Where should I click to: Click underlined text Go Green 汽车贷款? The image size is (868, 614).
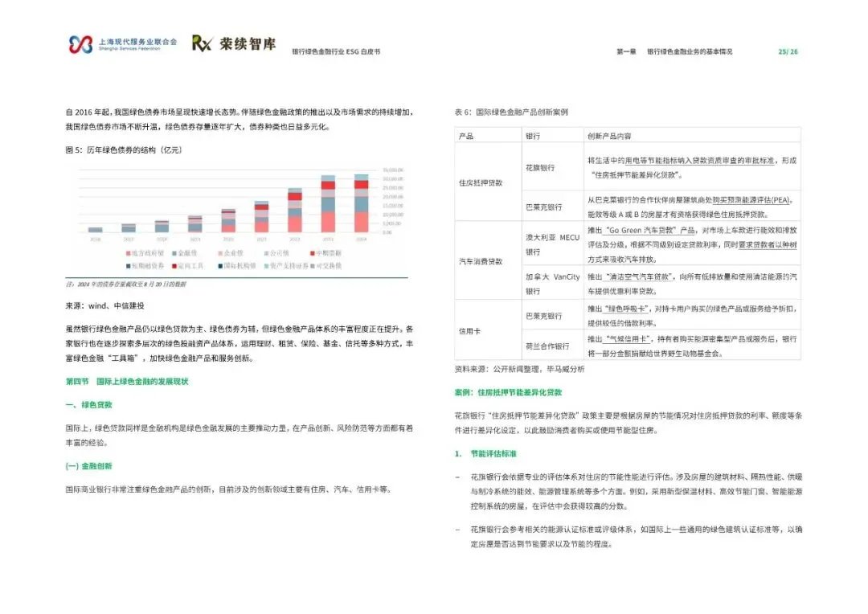(x=641, y=231)
